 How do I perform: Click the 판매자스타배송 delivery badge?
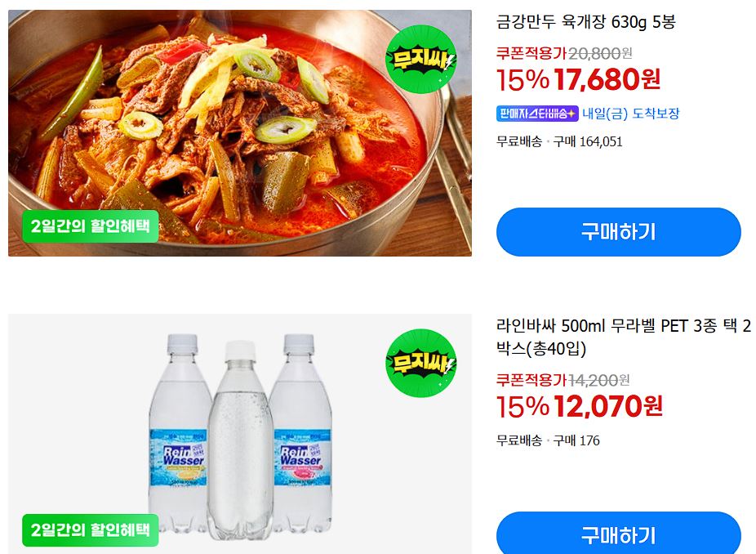point(537,114)
